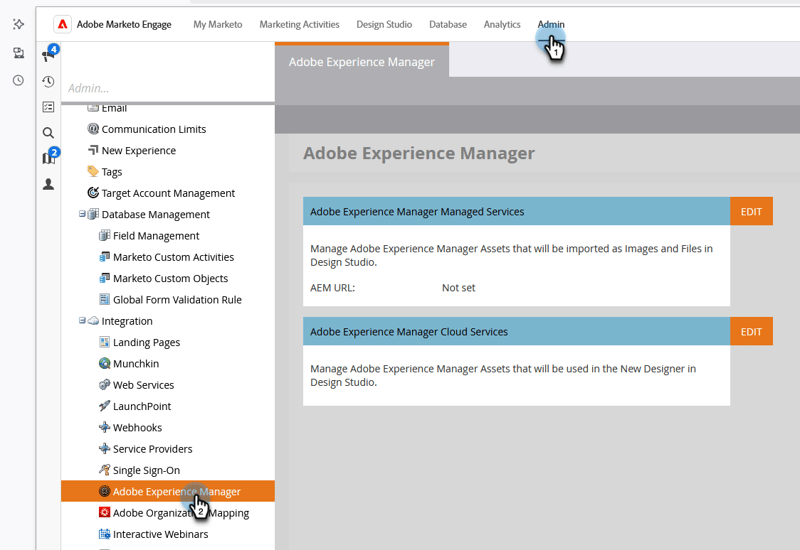Click the clock icon in outer rail
The width and height of the screenshot is (800, 550).
[18, 80]
